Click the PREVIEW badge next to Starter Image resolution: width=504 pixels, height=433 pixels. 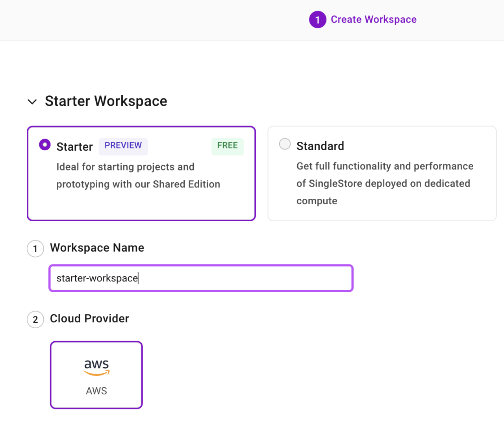coord(123,146)
